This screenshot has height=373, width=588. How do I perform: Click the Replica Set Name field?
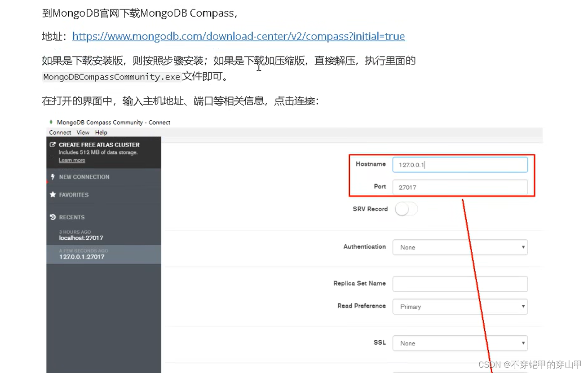[460, 284]
